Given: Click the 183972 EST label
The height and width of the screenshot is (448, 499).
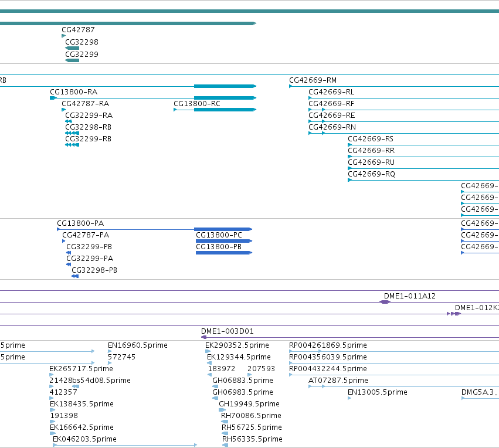Looking at the screenshot, I should [x=222, y=369].
